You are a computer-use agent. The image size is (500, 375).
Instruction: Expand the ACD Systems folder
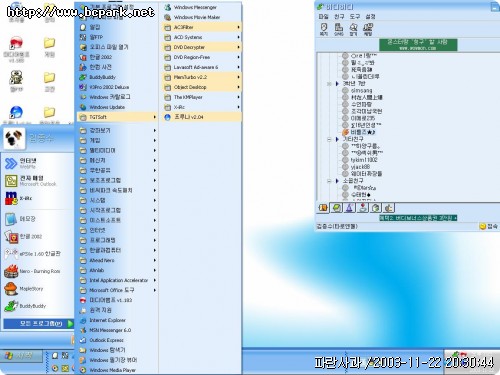(x=201, y=37)
